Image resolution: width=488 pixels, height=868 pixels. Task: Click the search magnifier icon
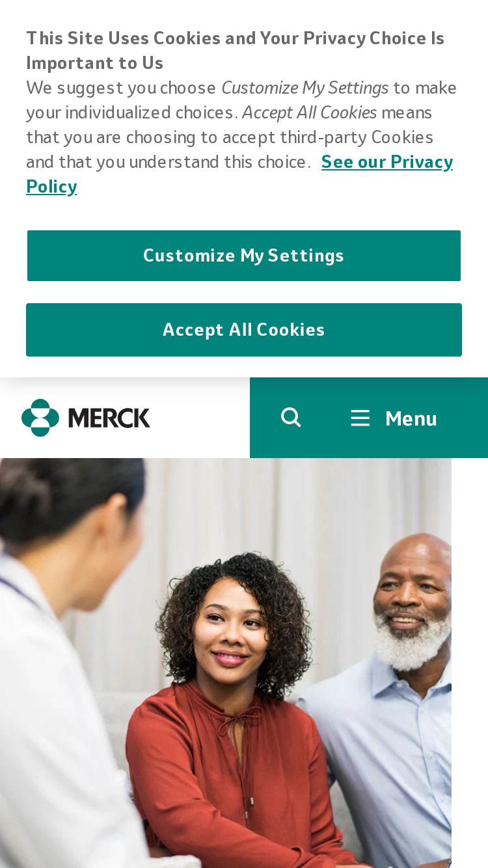pos(291,417)
